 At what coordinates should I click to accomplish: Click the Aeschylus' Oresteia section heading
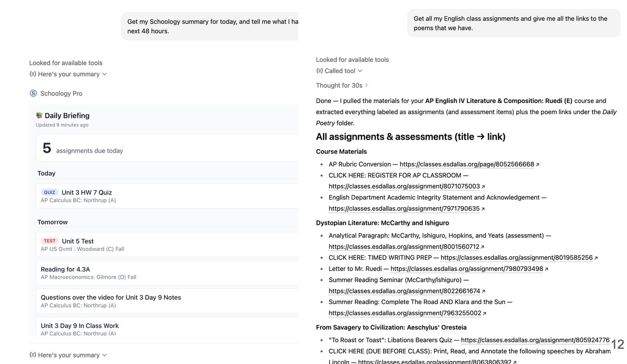click(x=391, y=327)
